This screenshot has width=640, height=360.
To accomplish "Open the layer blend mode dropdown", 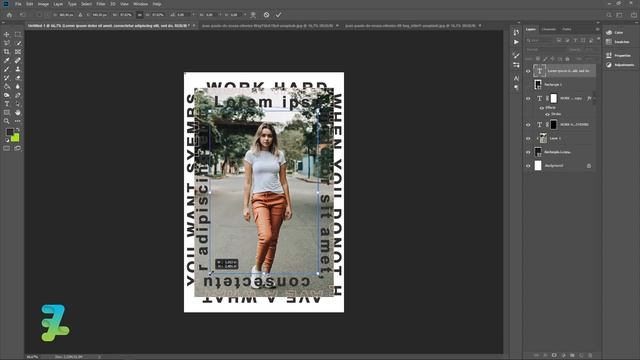I will tap(544, 50).
